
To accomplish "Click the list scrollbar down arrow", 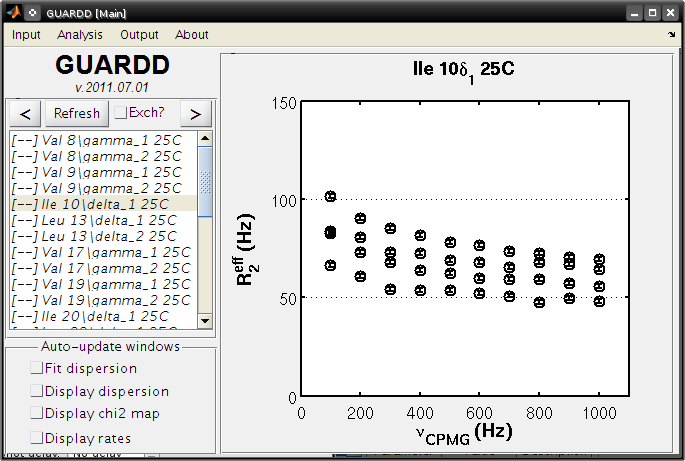I will click(205, 321).
